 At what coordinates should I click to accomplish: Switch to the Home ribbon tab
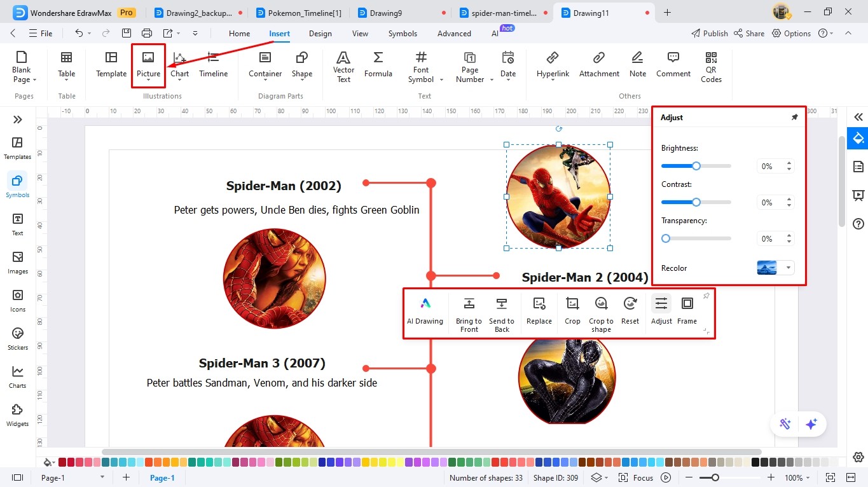coord(239,34)
